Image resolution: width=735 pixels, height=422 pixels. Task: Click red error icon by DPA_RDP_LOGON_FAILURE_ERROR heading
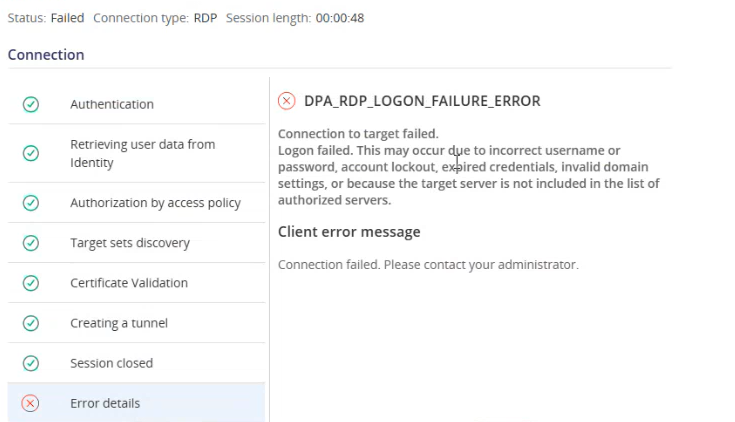[286, 100]
